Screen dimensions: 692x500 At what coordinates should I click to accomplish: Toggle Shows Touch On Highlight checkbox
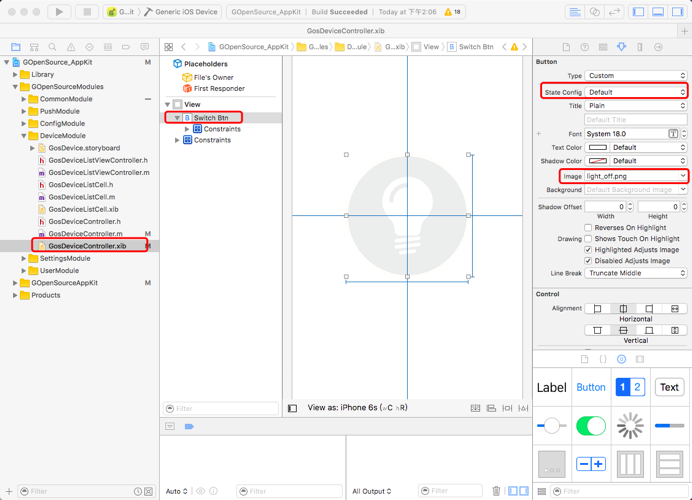588,239
